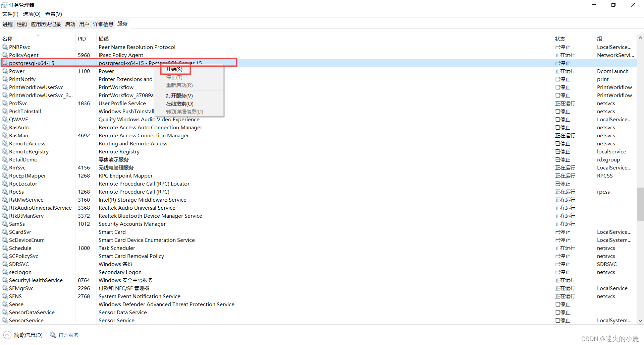Select the RtkAudioUniversalService row

[319, 208]
